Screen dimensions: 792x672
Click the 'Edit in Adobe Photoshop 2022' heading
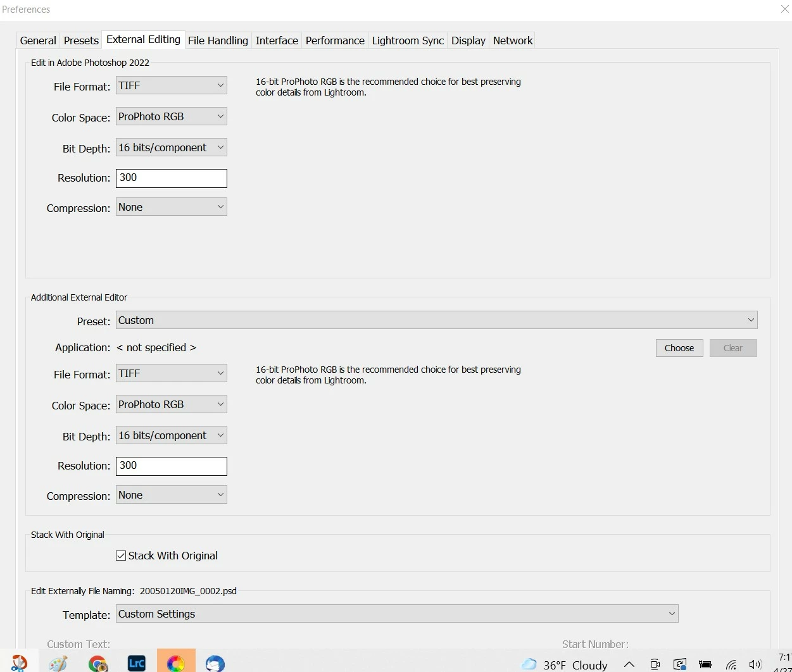coord(90,63)
